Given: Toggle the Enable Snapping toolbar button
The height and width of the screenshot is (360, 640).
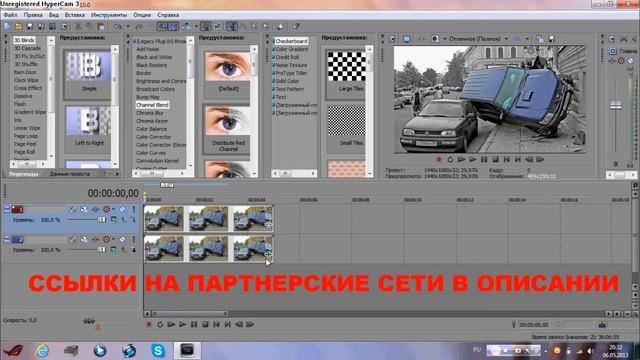Looking at the screenshot, I should 162,27.
